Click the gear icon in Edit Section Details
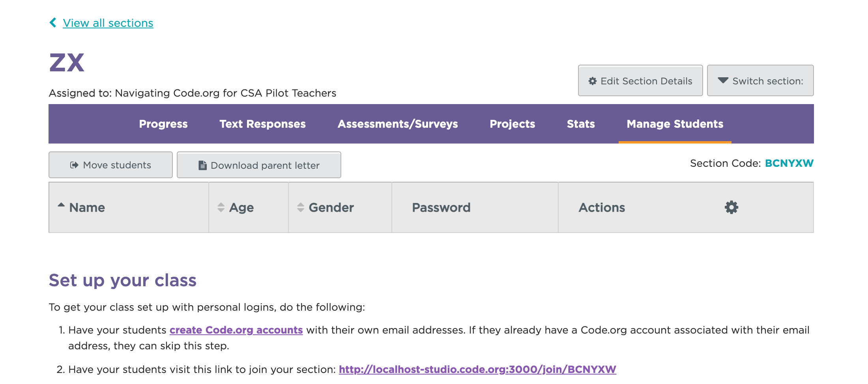Viewport: 868px width, 384px height. click(593, 81)
